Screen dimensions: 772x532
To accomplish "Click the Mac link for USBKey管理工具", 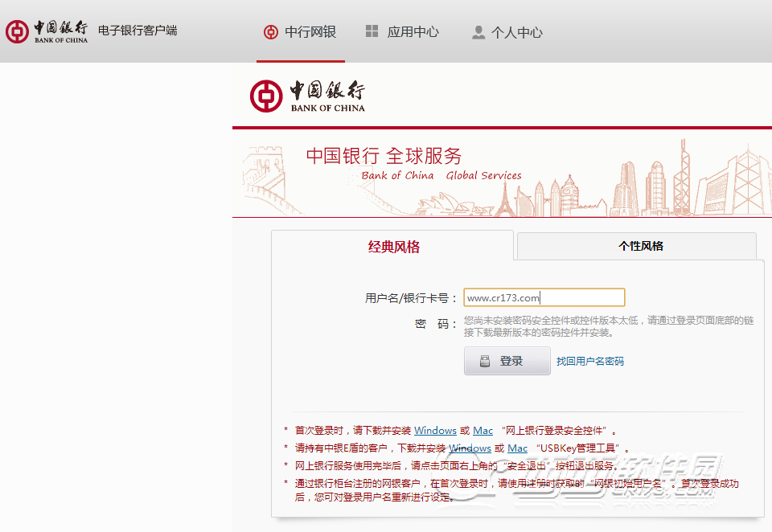I will [x=517, y=448].
